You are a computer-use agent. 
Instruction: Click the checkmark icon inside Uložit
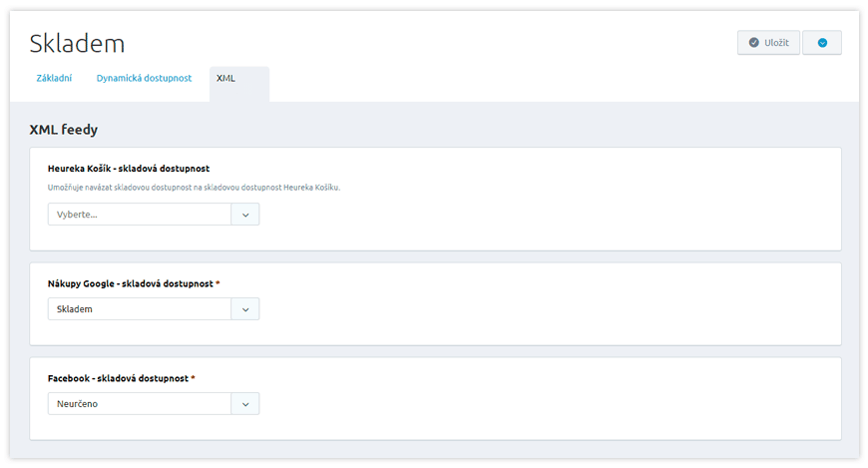coord(753,43)
